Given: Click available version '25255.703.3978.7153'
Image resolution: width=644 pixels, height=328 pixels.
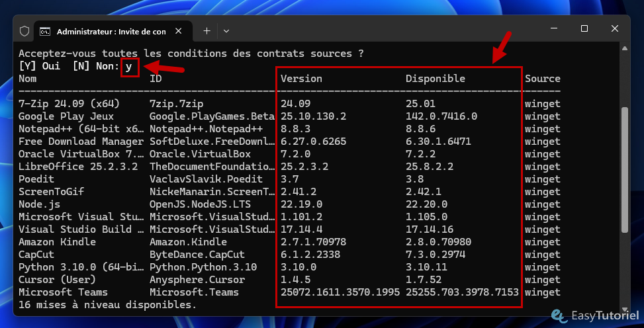Looking at the screenshot, I should click(462, 292).
